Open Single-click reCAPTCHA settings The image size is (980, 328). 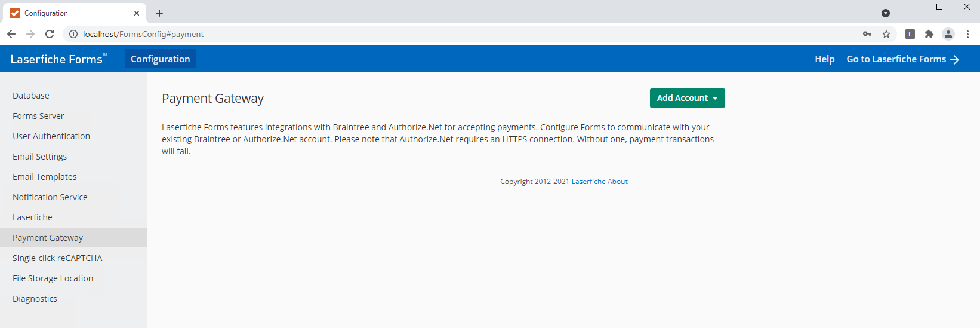(x=73, y=258)
